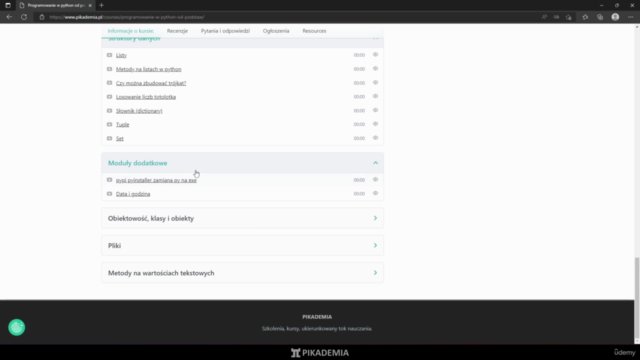Click video icon beside Losowanie liczb totolotka
Screen dimensions: 640x360
109,97
